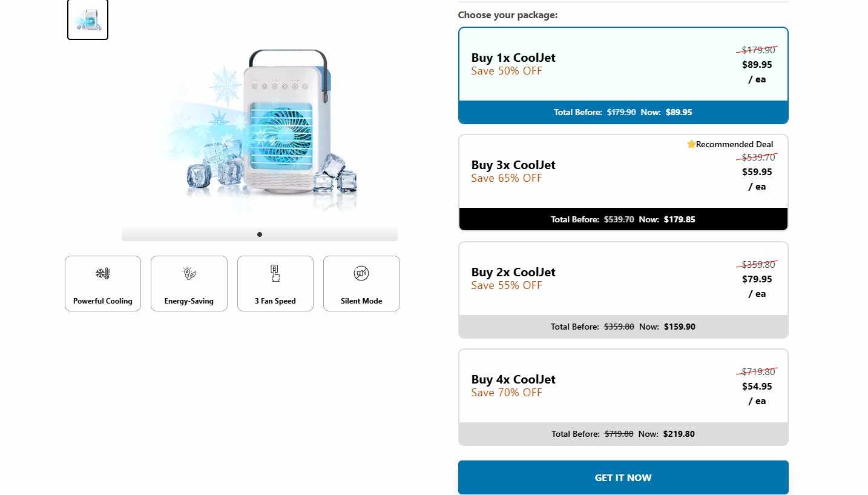The width and height of the screenshot is (868, 495).
Task: Click the Silent Mode muted speaker icon
Action: coord(361,273)
